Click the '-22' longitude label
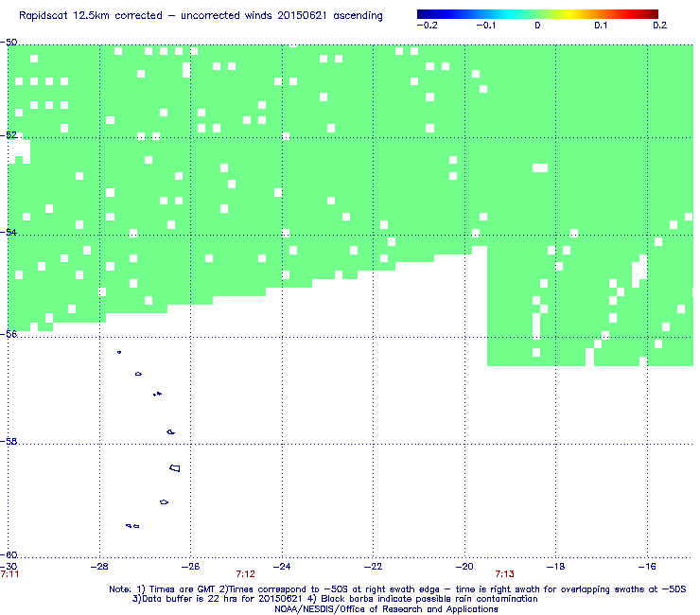 tap(373, 567)
